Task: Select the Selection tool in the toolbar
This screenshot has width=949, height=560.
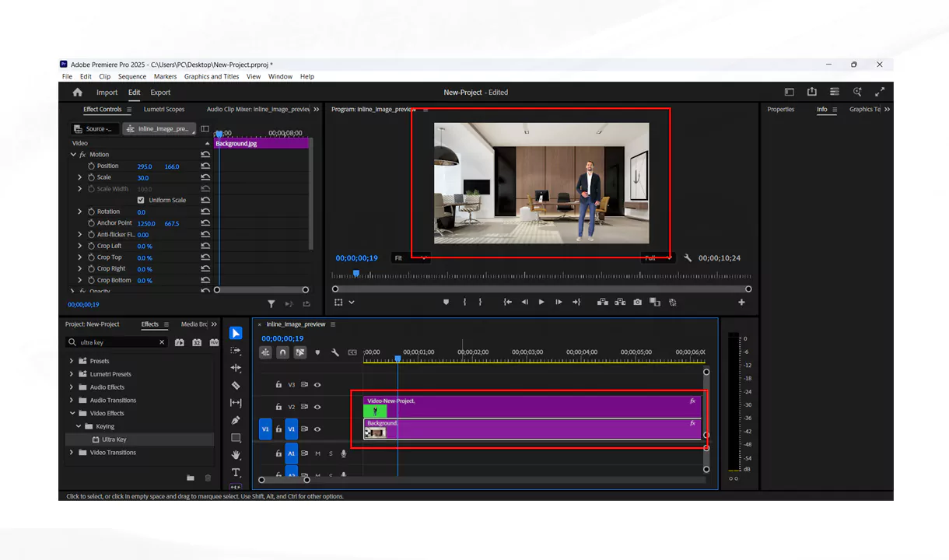Action: click(236, 333)
